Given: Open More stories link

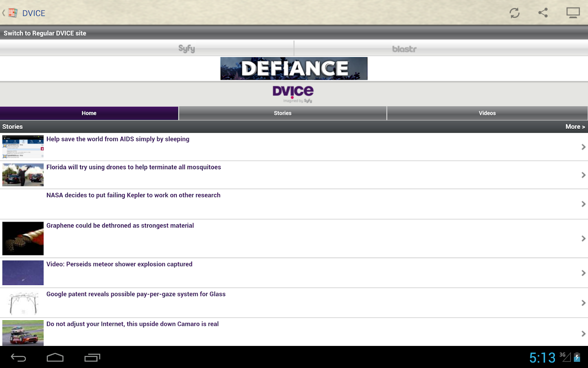Looking at the screenshot, I should (x=575, y=127).
